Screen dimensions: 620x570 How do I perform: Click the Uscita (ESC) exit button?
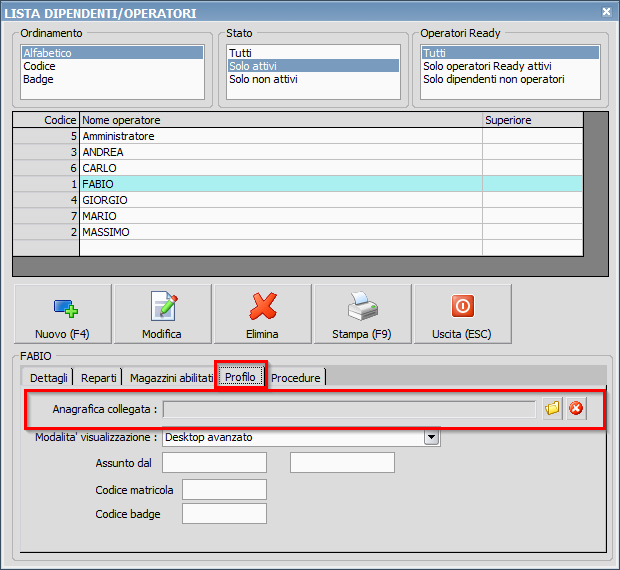point(463,314)
